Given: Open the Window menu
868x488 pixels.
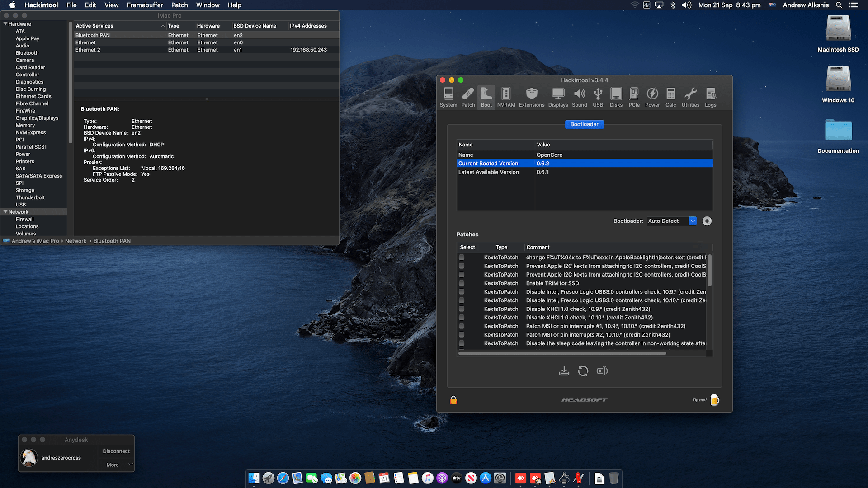Looking at the screenshot, I should (x=208, y=5).
